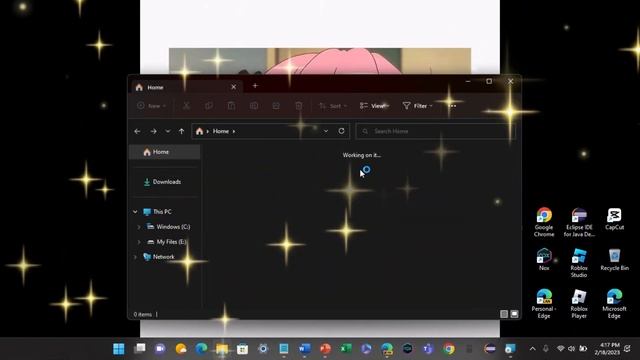This screenshot has height=360, width=640.
Task: Open Word from the taskbar
Action: [x=304, y=349]
